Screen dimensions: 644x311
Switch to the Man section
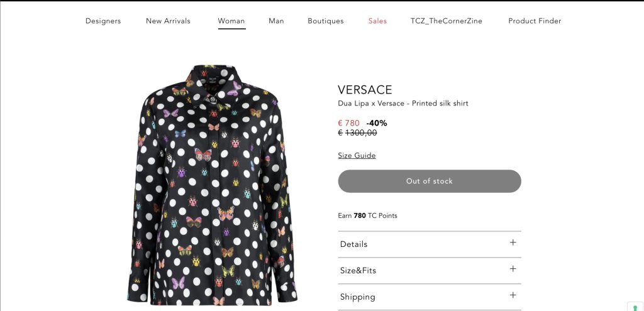(276, 21)
